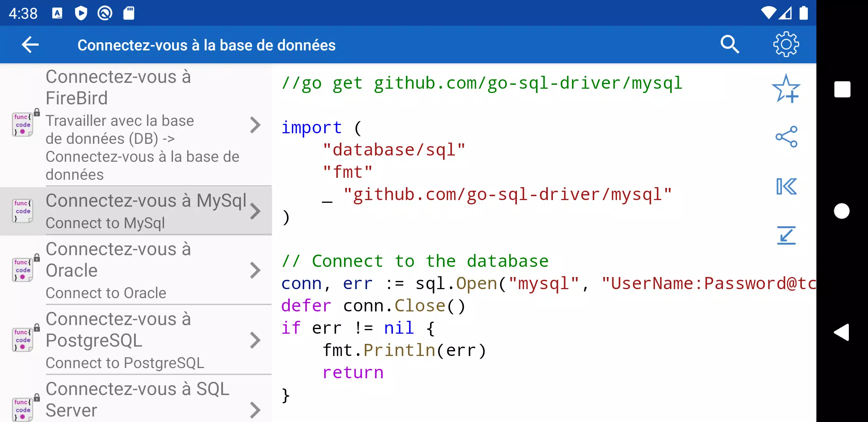868x422 pixels.
Task: Tap header title 'Connectez-vous à la base de données'
Action: (x=206, y=45)
